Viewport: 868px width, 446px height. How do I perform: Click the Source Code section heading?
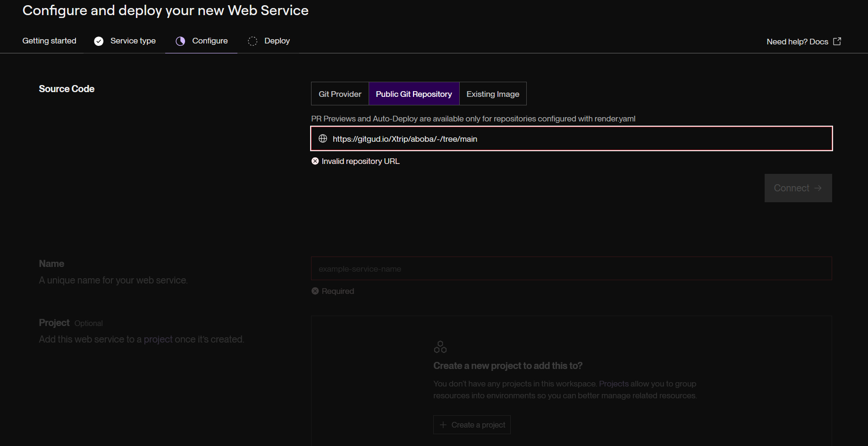coord(67,89)
